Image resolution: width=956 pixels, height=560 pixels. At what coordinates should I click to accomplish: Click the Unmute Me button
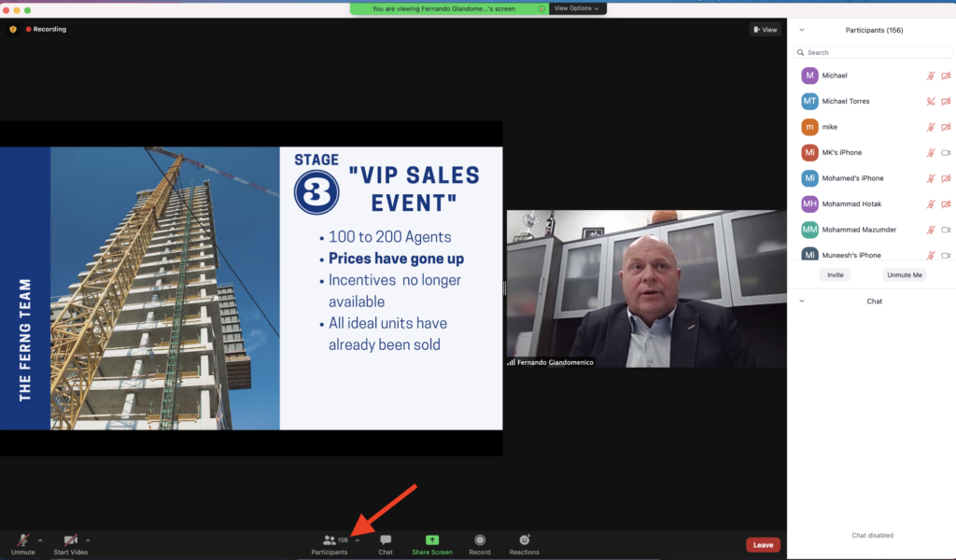(x=905, y=275)
